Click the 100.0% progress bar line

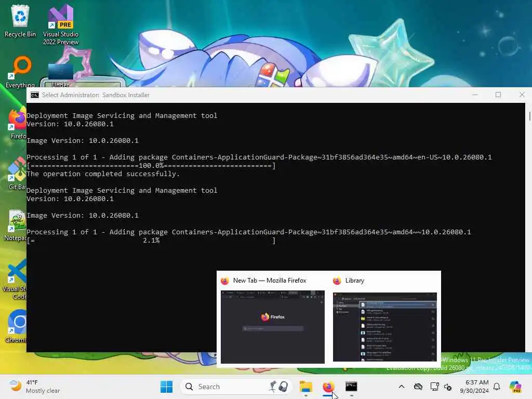click(151, 166)
